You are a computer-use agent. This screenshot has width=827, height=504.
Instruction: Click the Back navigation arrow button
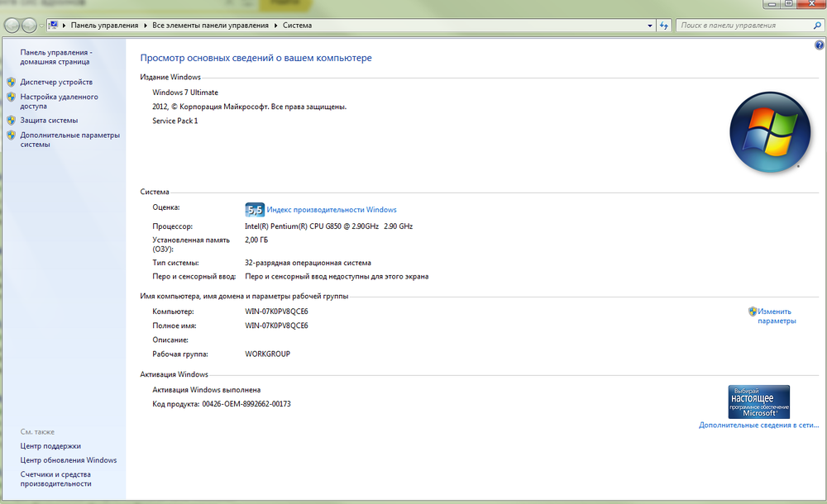pos(13,26)
